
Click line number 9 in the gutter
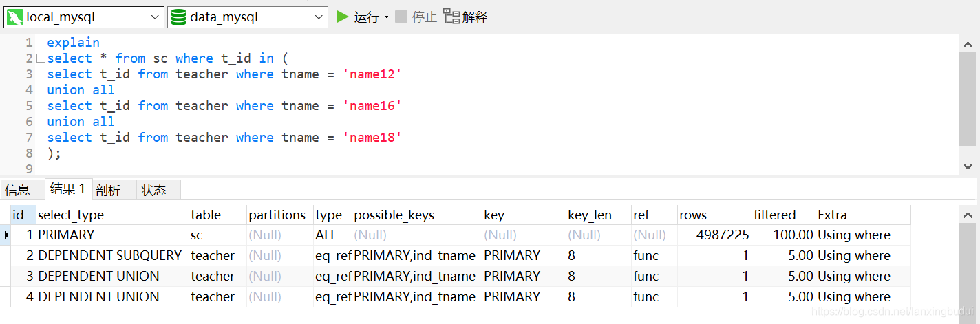pos(29,169)
